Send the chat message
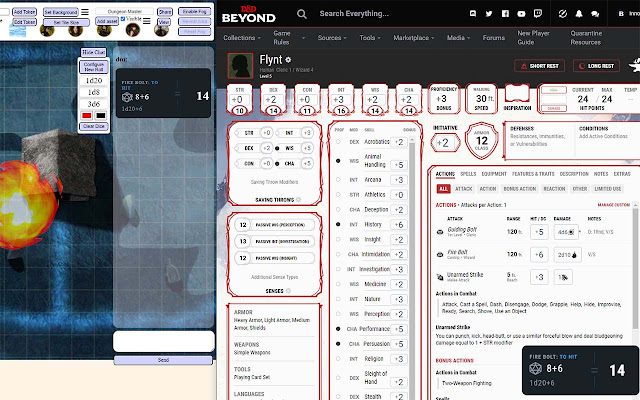Screen dimensions: 640x400 (163, 360)
